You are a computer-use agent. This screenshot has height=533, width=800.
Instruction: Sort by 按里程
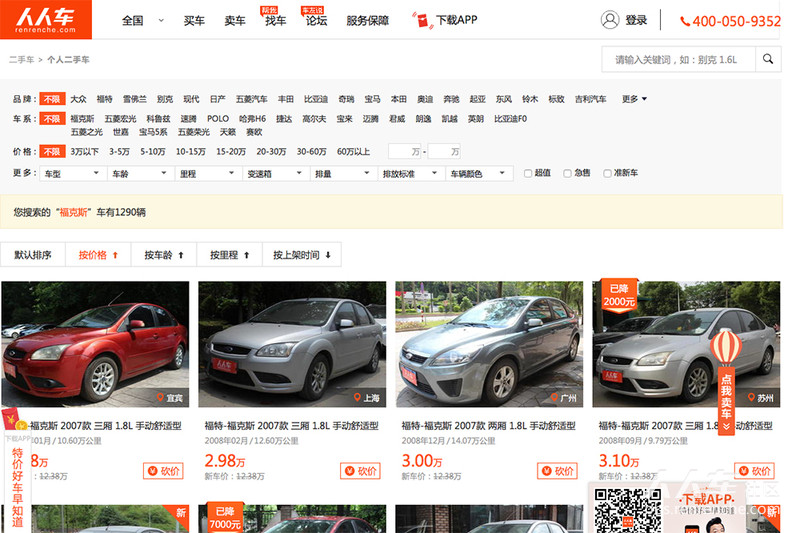pos(230,255)
